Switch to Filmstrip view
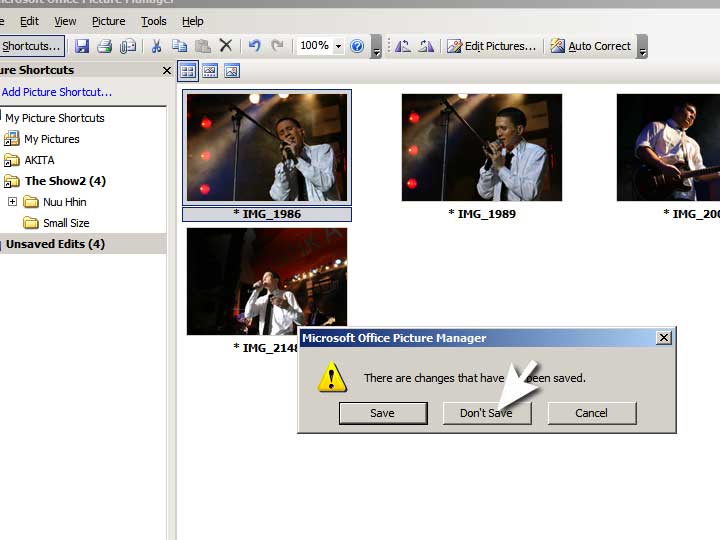This screenshot has width=720, height=540. (x=210, y=71)
